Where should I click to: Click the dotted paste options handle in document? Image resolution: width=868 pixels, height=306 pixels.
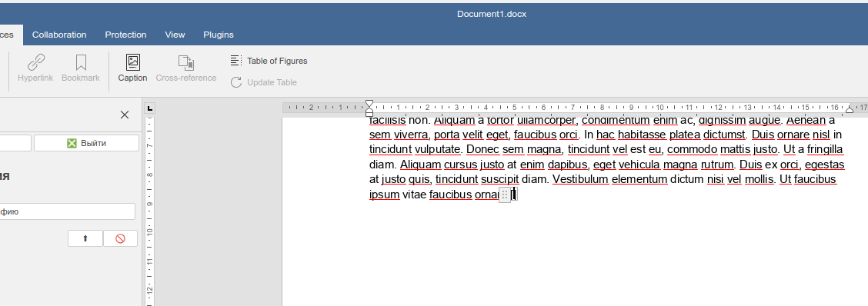pyautogui.click(x=505, y=195)
